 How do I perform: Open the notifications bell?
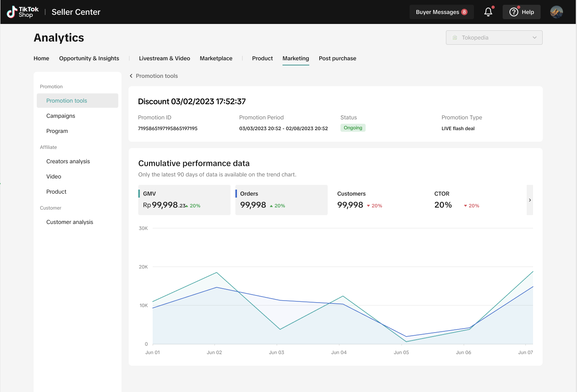coord(488,12)
